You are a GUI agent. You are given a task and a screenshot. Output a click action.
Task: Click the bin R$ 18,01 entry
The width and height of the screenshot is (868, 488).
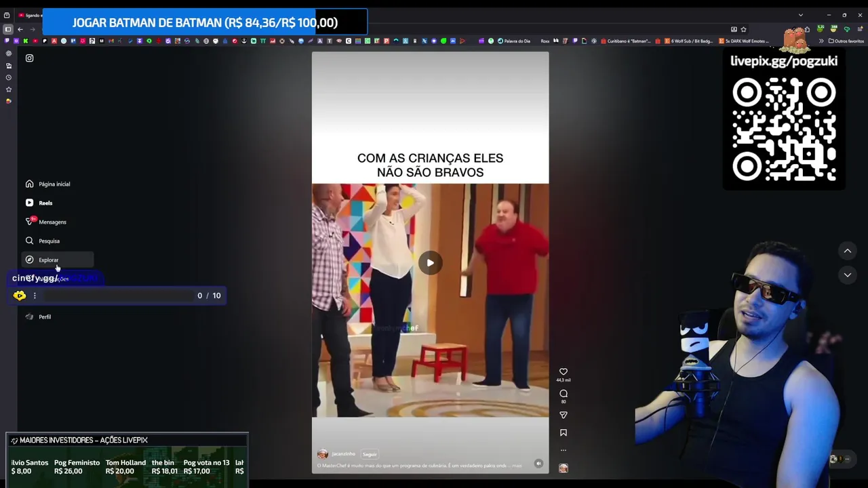click(x=164, y=467)
